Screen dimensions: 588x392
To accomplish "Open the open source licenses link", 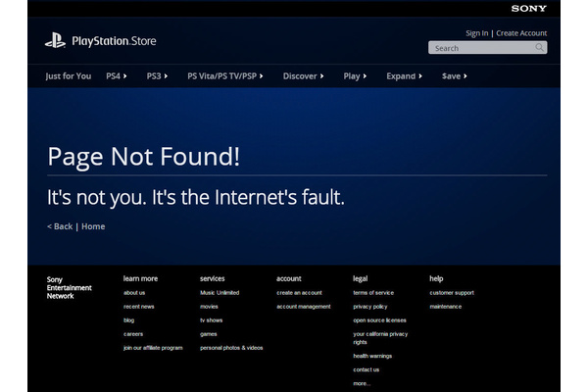I will (379, 320).
